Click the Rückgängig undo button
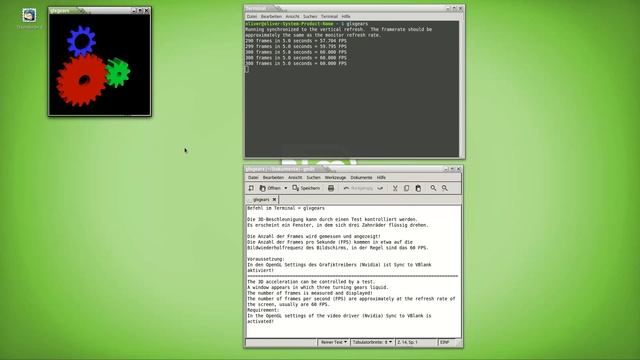 tap(358, 188)
